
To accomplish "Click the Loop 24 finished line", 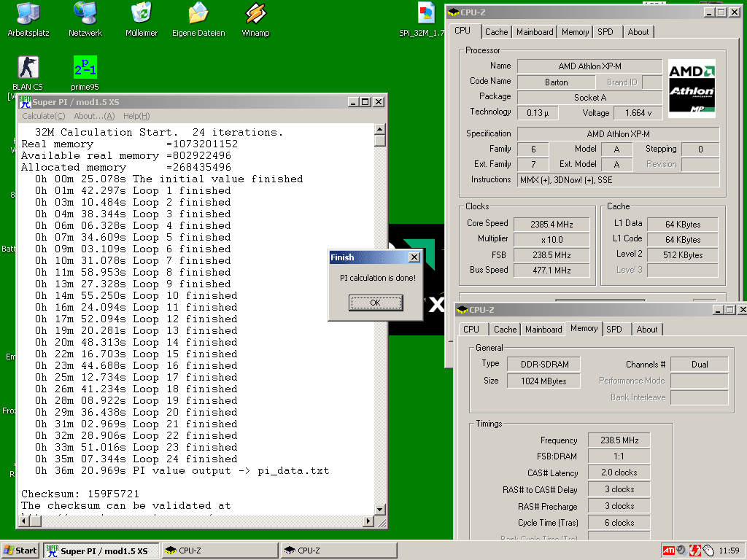I will point(136,459).
